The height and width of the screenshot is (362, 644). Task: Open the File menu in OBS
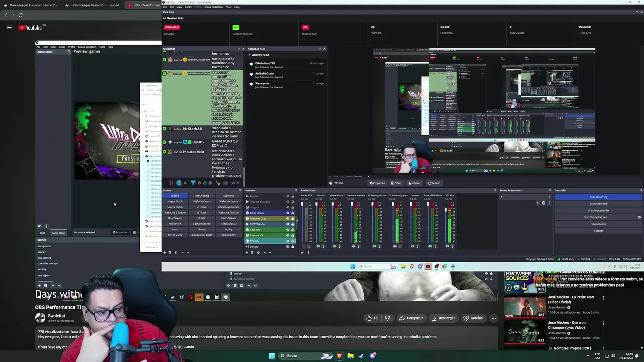click(164, 7)
